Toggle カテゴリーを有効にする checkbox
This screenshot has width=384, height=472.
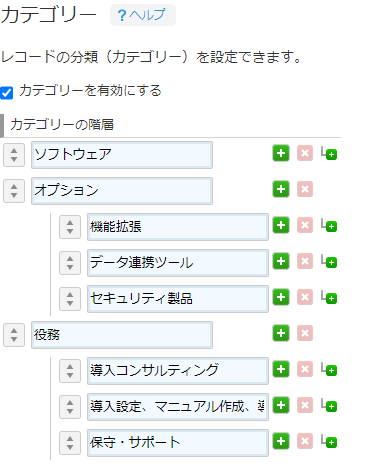[x=7, y=93]
